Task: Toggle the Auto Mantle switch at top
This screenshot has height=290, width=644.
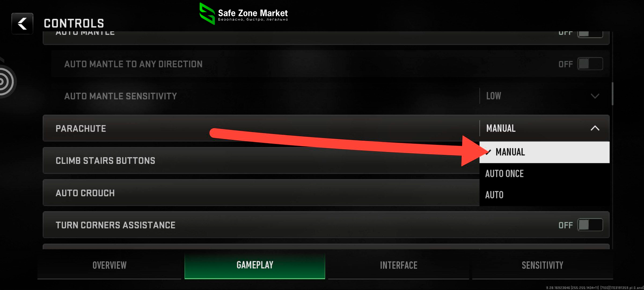Action: click(590, 34)
